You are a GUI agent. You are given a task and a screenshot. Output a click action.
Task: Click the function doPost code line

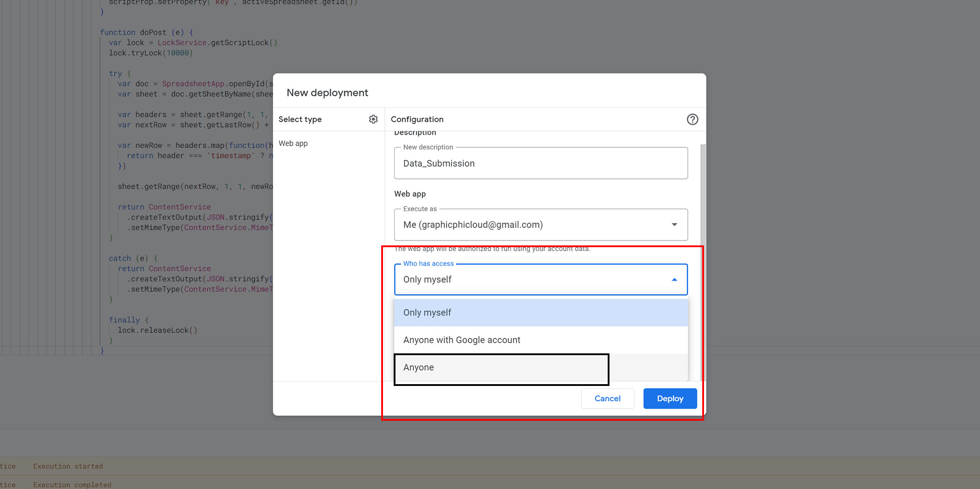tap(146, 32)
